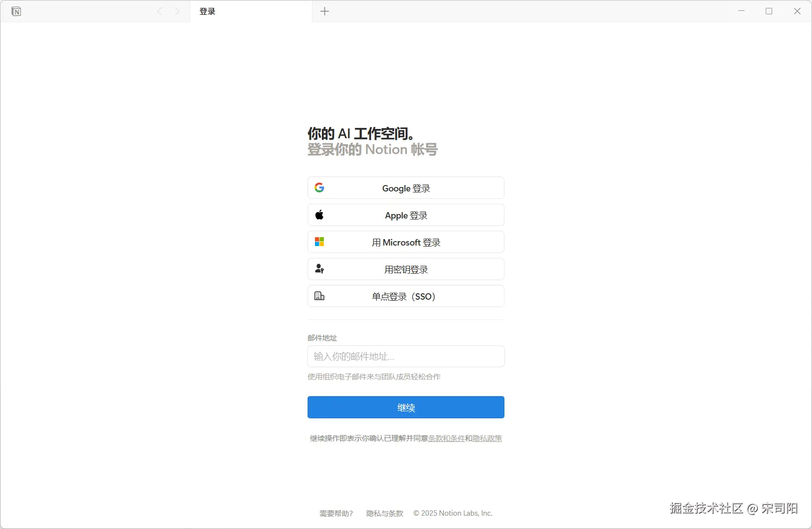Image resolution: width=812 pixels, height=529 pixels.
Task: Sign in with Google 登录 button
Action: click(x=406, y=188)
